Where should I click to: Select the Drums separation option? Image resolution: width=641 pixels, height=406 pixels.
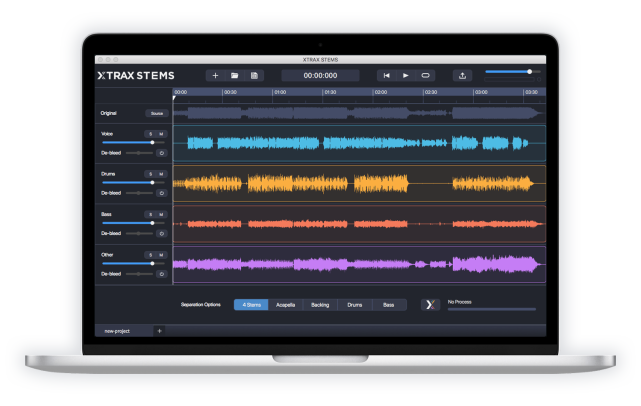(355, 305)
